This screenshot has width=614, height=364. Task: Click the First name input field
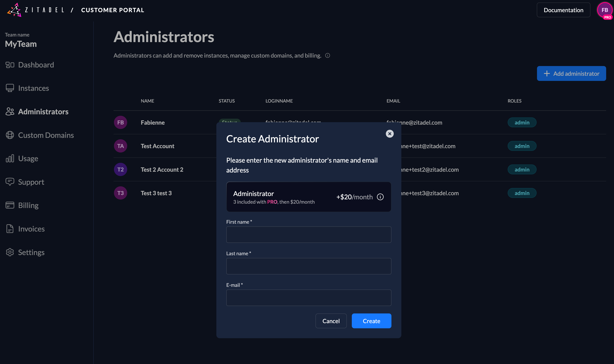point(308,234)
